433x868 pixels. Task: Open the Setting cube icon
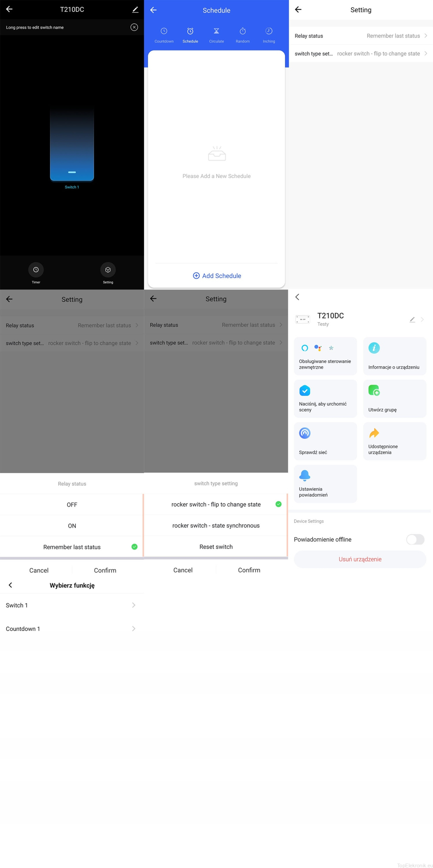point(108,270)
